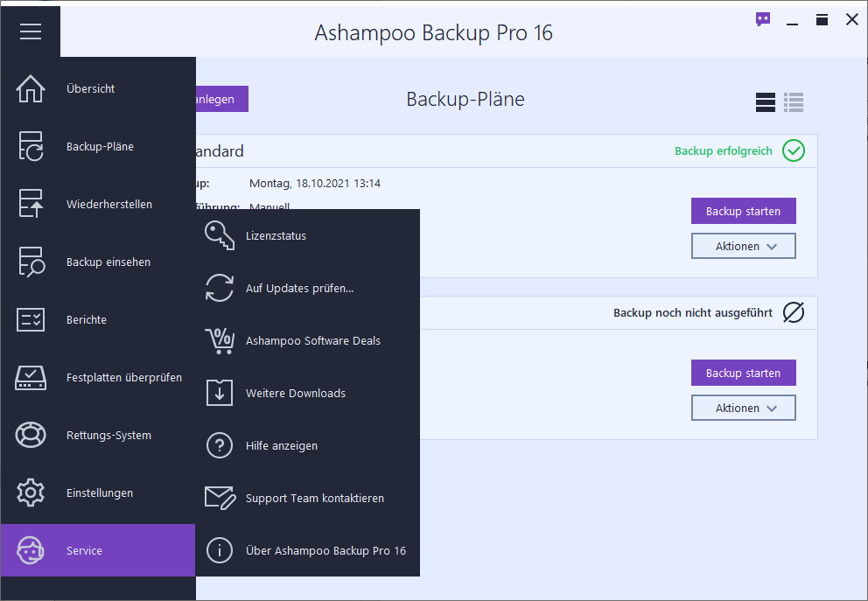The height and width of the screenshot is (601, 868).
Task: Switch to the large card view icon
Action: pos(766,102)
